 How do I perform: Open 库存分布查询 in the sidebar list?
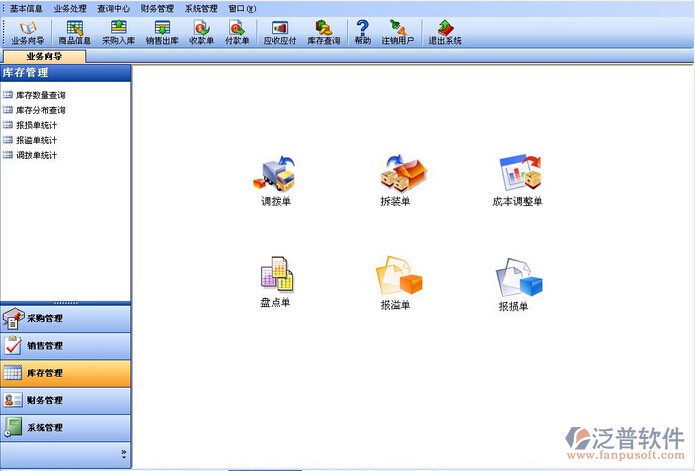click(35, 110)
